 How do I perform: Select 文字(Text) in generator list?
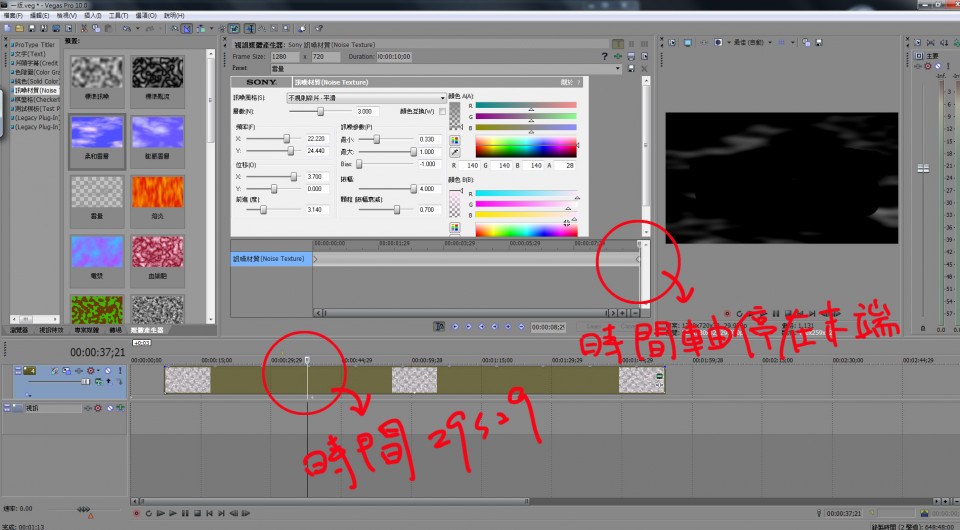click(x=30, y=54)
